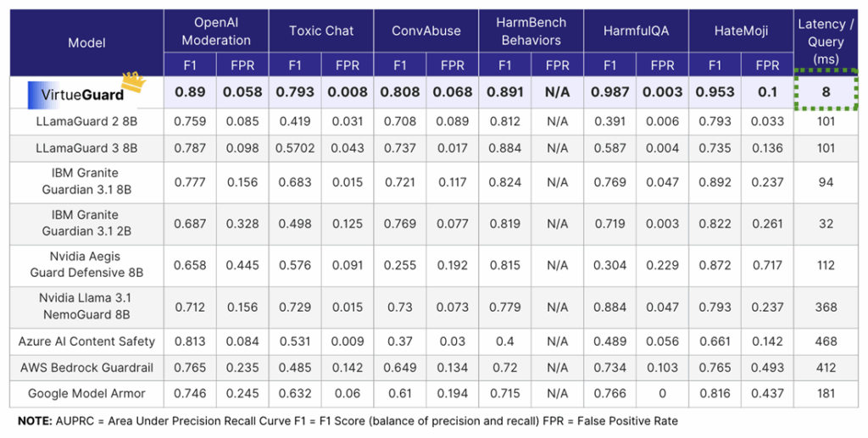Select IBM Granite Guardian 3.1 2B label

tap(87, 223)
